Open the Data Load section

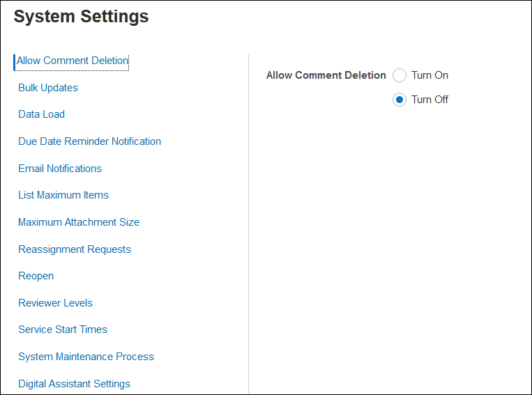tap(41, 114)
